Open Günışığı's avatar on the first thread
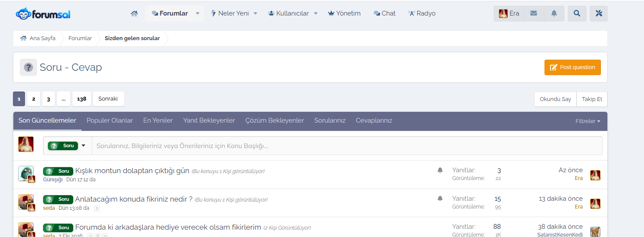644x237 pixels. pyautogui.click(x=25, y=173)
